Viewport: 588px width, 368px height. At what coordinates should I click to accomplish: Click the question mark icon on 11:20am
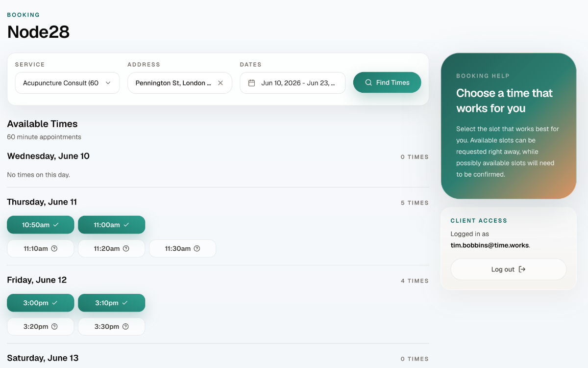coord(126,248)
